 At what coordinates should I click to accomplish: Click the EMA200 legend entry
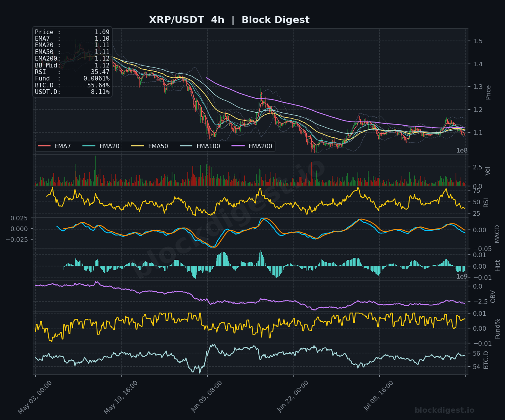click(252, 146)
